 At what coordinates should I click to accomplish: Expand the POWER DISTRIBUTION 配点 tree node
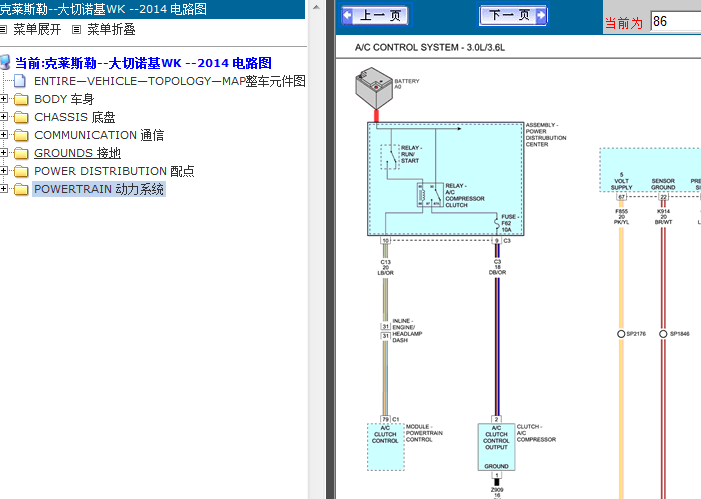pos(4,170)
